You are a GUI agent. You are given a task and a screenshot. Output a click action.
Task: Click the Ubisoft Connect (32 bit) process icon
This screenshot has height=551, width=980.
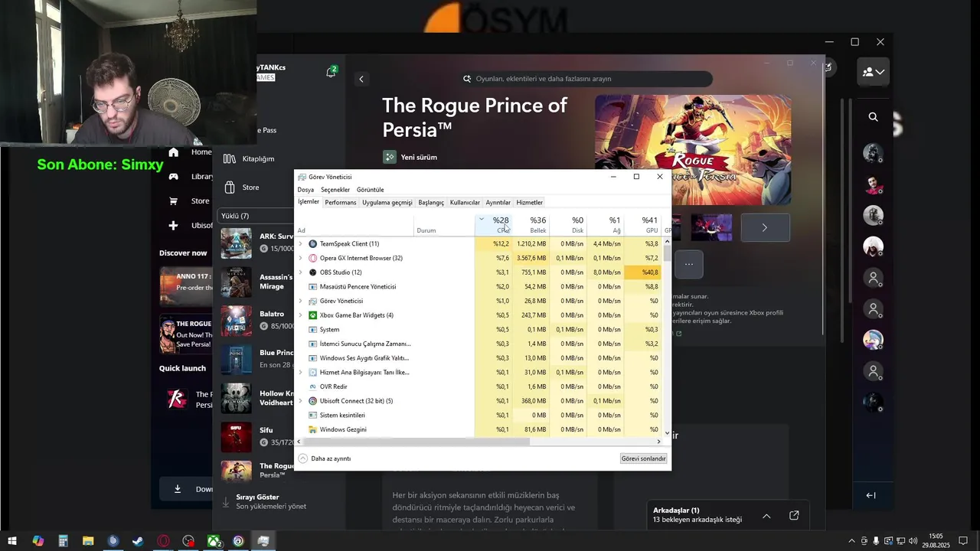pyautogui.click(x=312, y=401)
